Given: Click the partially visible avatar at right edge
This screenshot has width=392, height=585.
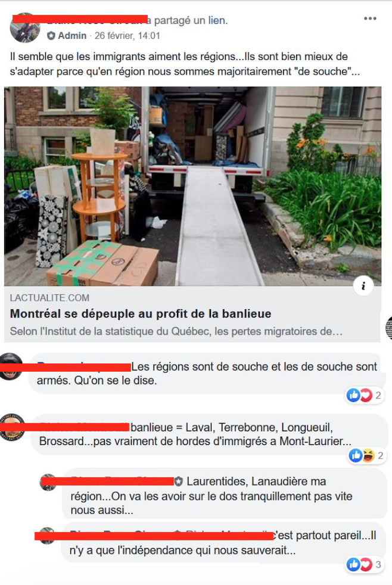Looking at the screenshot, I should point(388,327).
